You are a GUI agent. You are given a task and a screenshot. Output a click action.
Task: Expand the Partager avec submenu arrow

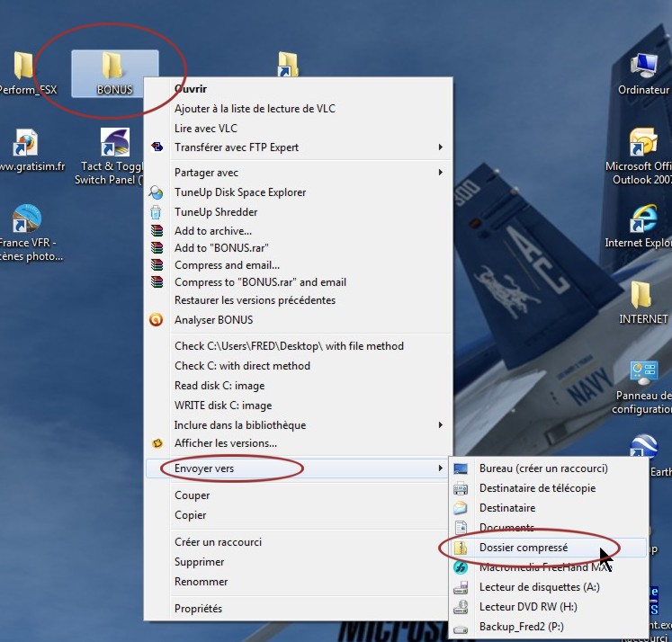(x=440, y=172)
